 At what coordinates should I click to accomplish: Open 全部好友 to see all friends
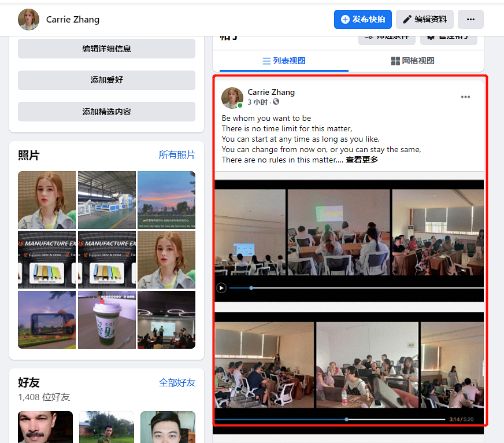pos(177,382)
